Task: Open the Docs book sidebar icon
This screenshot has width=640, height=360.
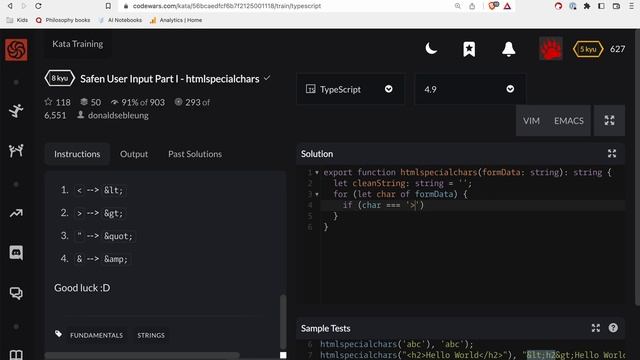Action: [x=16, y=355]
